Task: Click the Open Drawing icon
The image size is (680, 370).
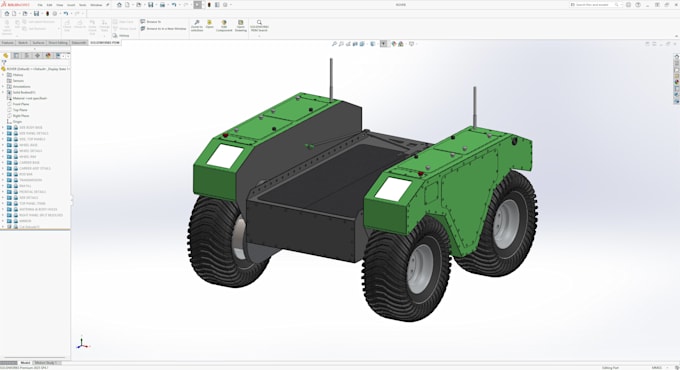Action: point(241,26)
